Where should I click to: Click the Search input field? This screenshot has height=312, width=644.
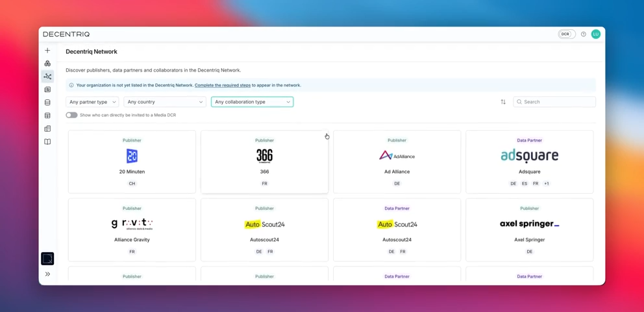pyautogui.click(x=554, y=102)
